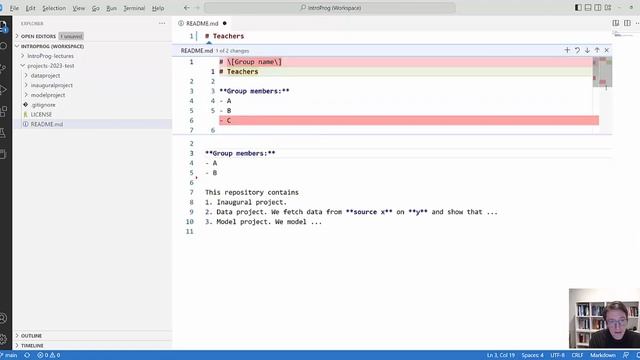Open the Testing flask view
Image resolution: width=640 pixels, height=360 pixels.
point(3,133)
